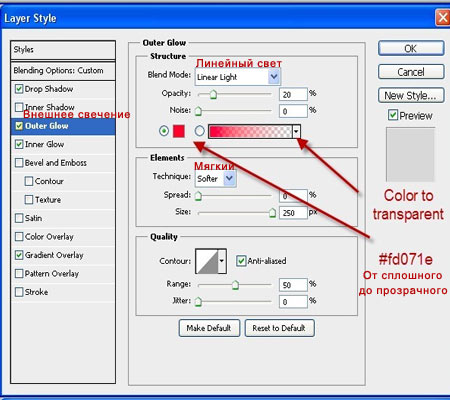The height and width of the screenshot is (400, 450).
Task: Click the red glow color swatch
Action: point(179,131)
